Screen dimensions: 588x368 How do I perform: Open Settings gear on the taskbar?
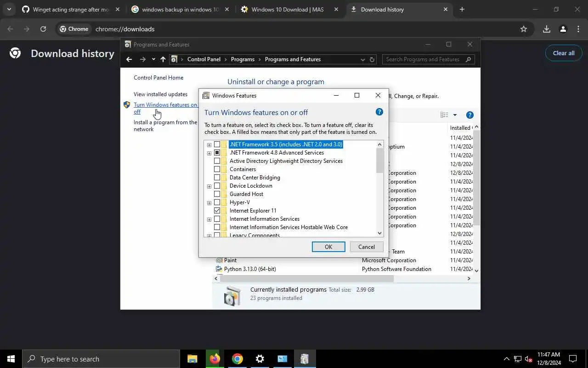(260, 359)
